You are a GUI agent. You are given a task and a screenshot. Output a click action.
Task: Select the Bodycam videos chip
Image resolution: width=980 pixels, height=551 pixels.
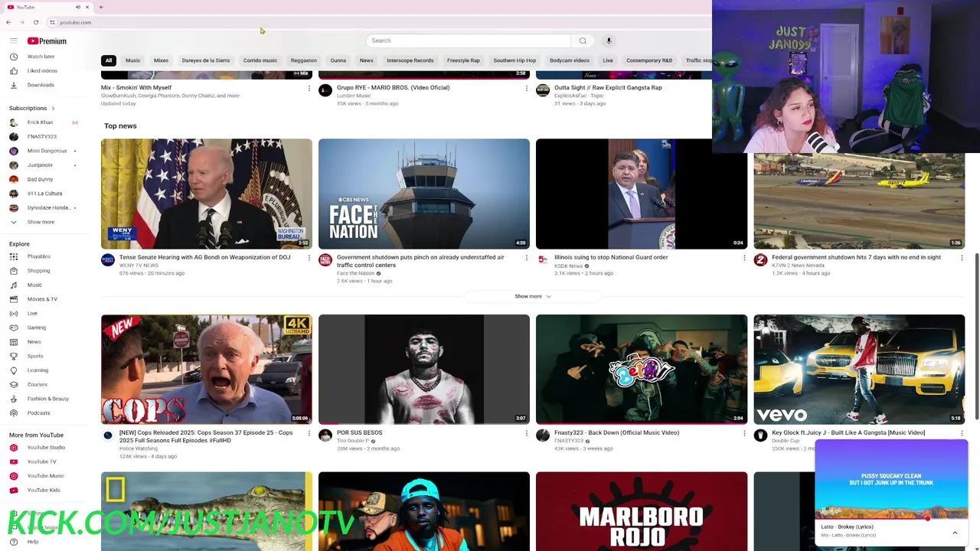569,60
